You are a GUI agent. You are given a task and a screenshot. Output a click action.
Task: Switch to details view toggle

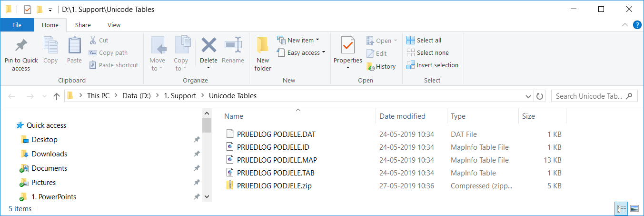[x=621, y=208]
